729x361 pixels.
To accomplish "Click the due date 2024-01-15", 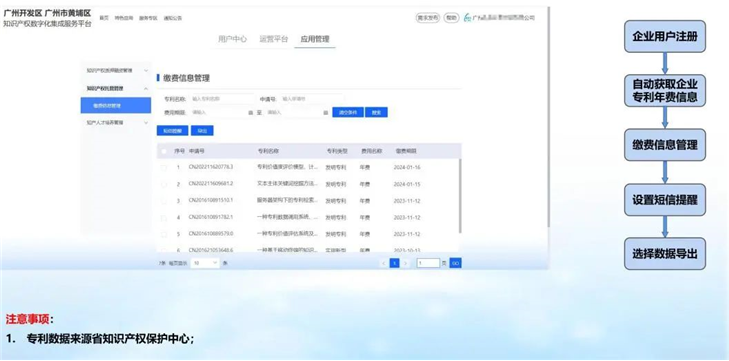I will tap(407, 184).
